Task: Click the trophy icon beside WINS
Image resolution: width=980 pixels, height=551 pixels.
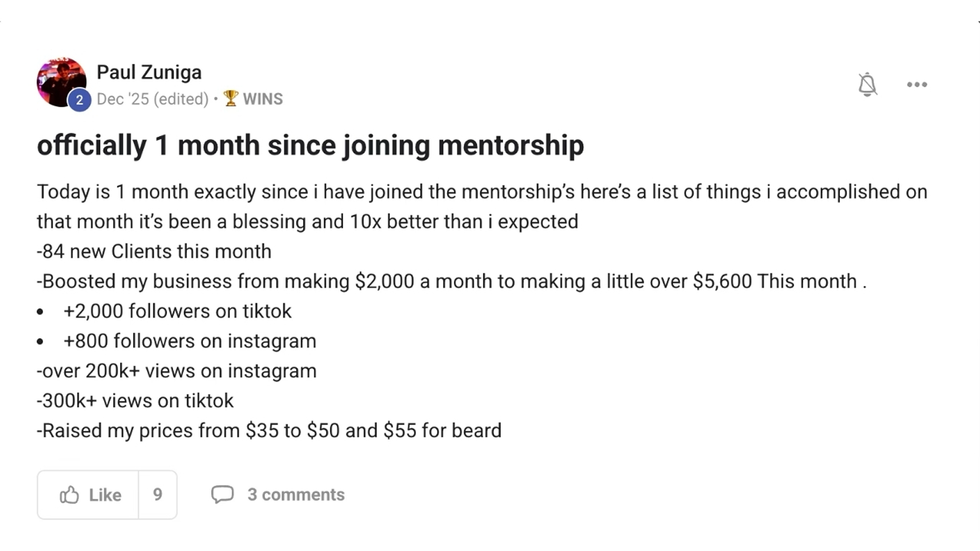Action: (231, 98)
